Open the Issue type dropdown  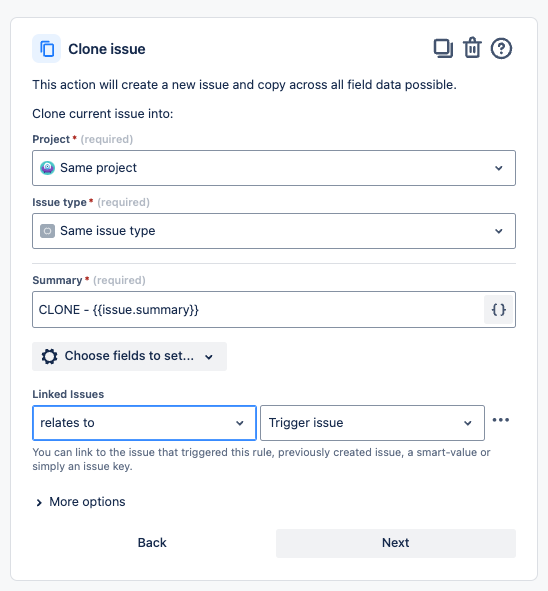pyautogui.click(x=274, y=231)
